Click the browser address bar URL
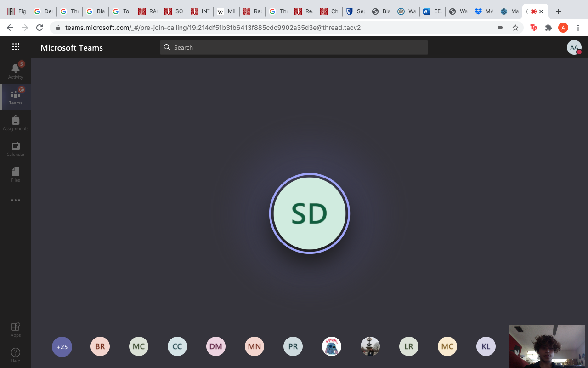Screen dimensions: 588x368 click(213, 28)
